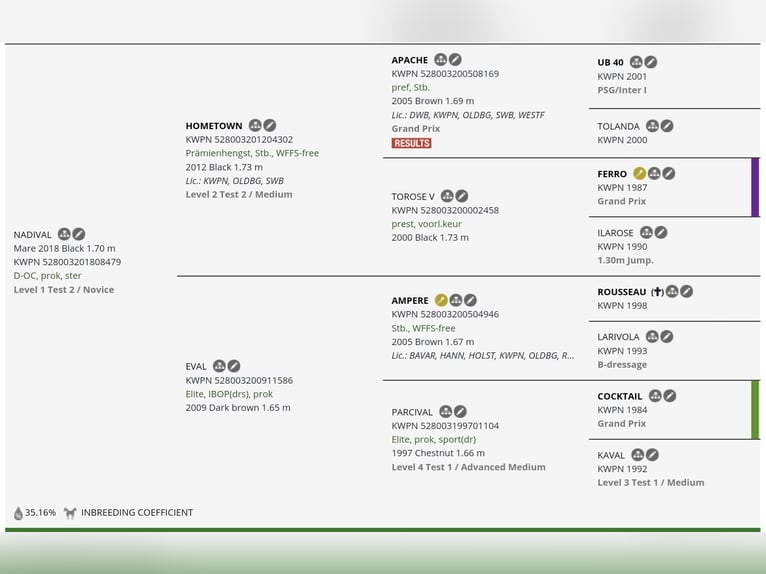
Task: Click the droplet icon next to 35.16%
Action: click(x=18, y=513)
